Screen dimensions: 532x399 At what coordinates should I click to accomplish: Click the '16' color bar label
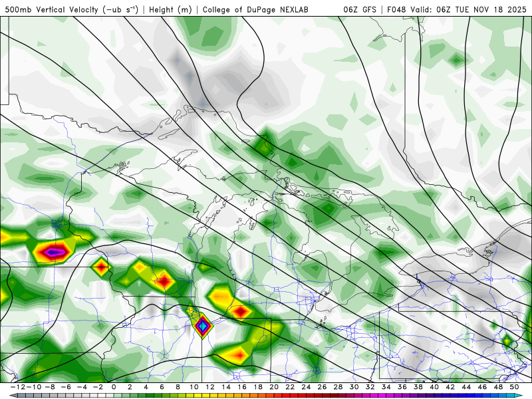(x=242, y=387)
